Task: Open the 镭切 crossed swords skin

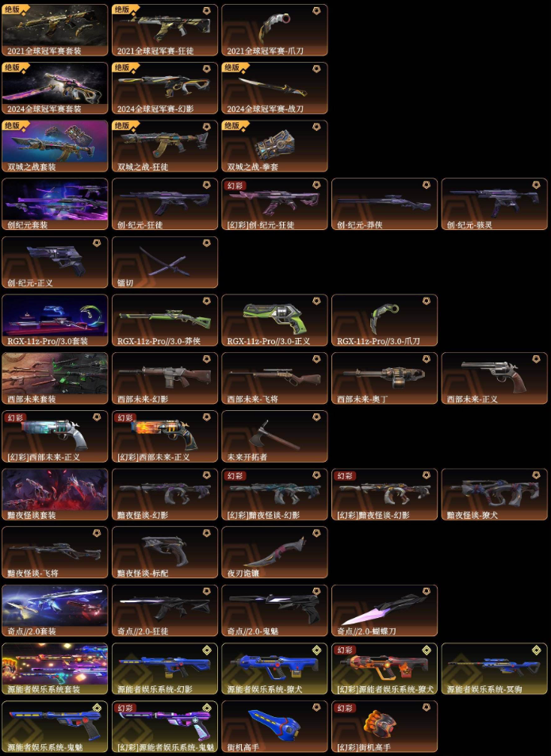Action: (165, 263)
